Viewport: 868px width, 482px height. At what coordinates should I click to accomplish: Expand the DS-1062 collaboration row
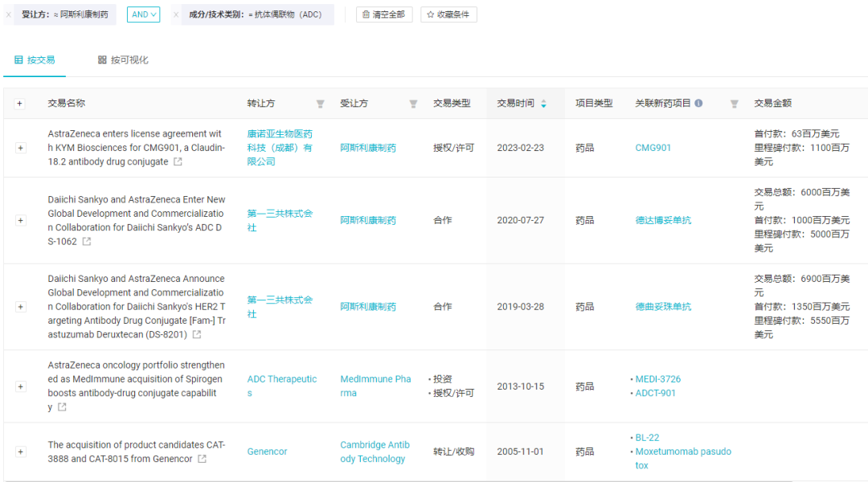click(20, 220)
